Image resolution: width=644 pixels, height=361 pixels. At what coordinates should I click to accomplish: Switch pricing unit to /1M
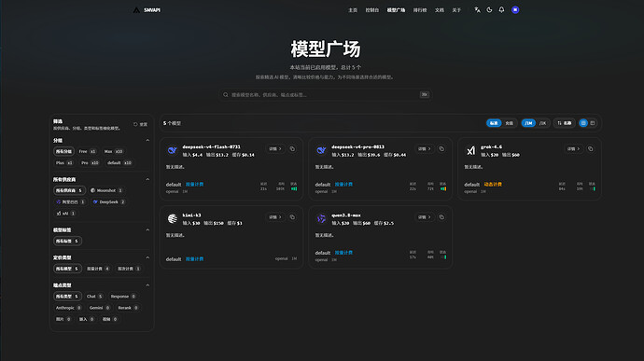tap(528, 123)
